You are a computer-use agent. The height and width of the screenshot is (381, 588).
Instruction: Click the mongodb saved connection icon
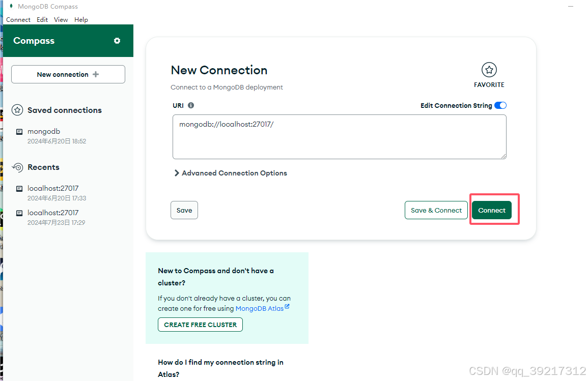click(x=19, y=132)
